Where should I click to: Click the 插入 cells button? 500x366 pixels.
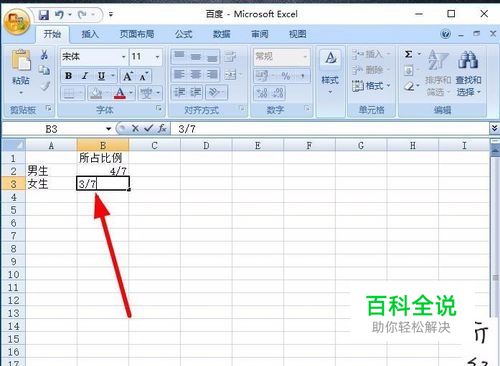click(x=371, y=54)
